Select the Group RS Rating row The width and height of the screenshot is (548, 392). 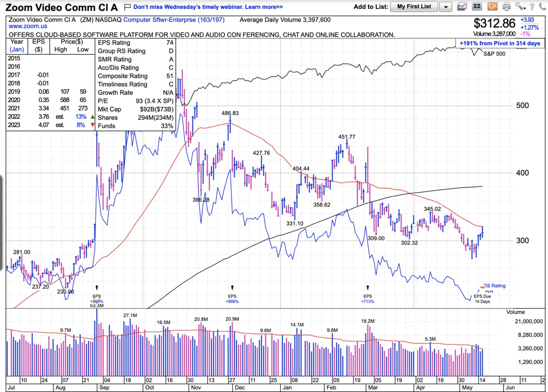(136, 51)
